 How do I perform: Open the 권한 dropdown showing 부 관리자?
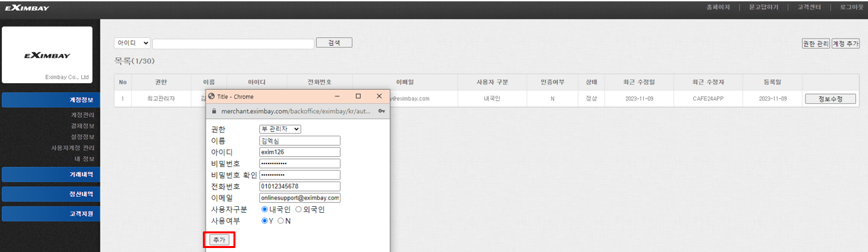[x=280, y=129]
